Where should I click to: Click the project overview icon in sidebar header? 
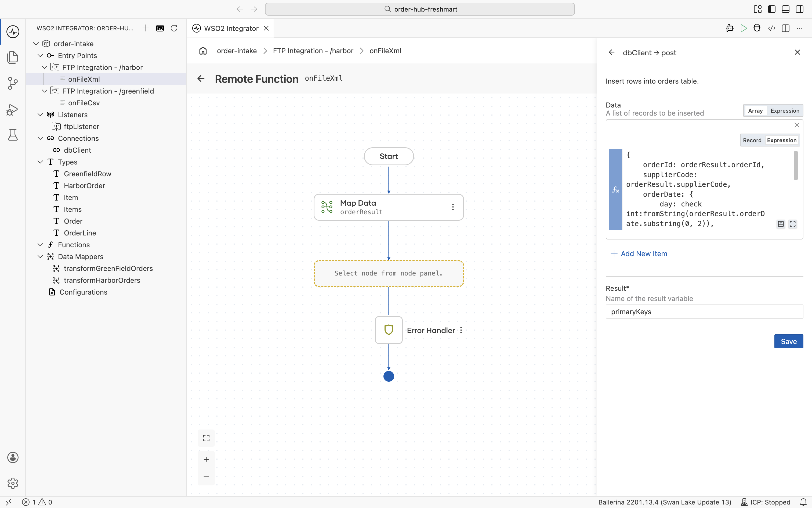click(x=160, y=28)
